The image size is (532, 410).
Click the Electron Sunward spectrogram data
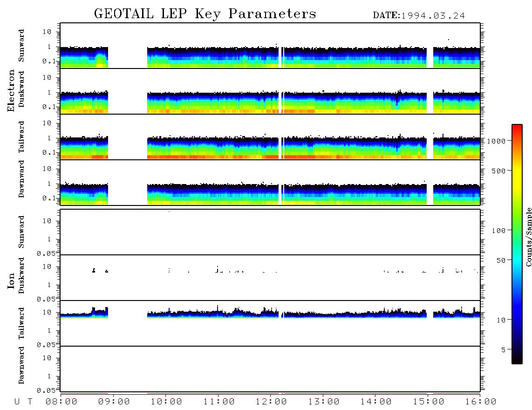(270, 57)
